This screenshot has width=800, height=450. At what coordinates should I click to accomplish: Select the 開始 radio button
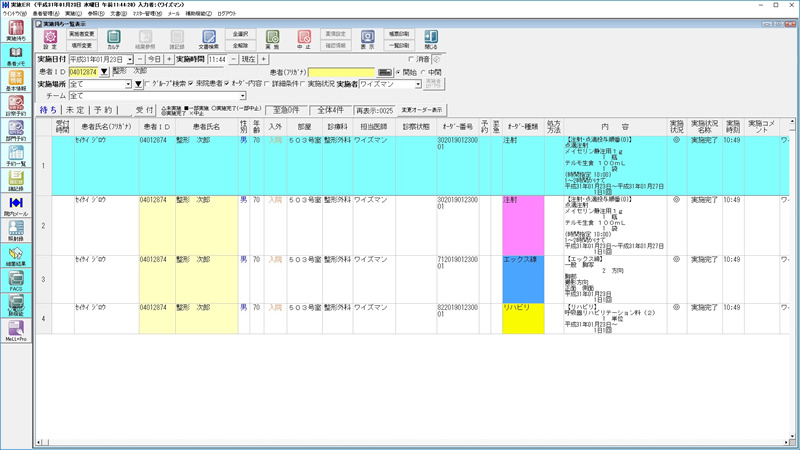point(398,72)
